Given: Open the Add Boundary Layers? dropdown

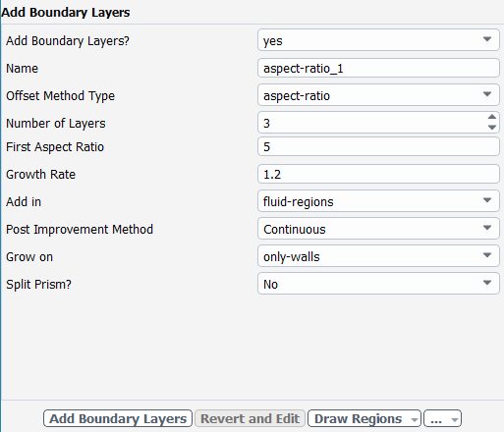Looking at the screenshot, I should (x=378, y=40).
